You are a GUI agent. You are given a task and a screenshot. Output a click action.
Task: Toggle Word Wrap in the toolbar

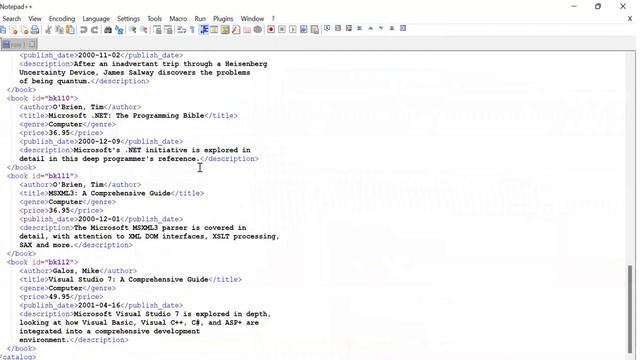click(182, 30)
